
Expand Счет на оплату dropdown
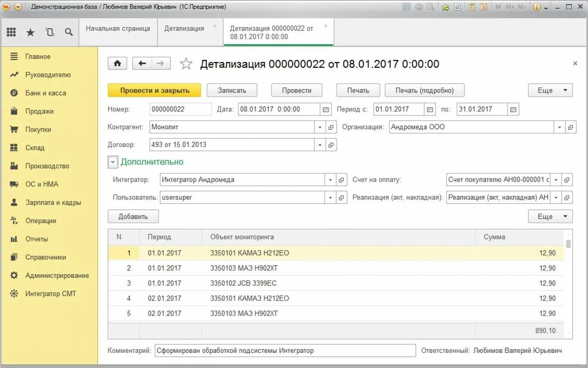(556, 180)
